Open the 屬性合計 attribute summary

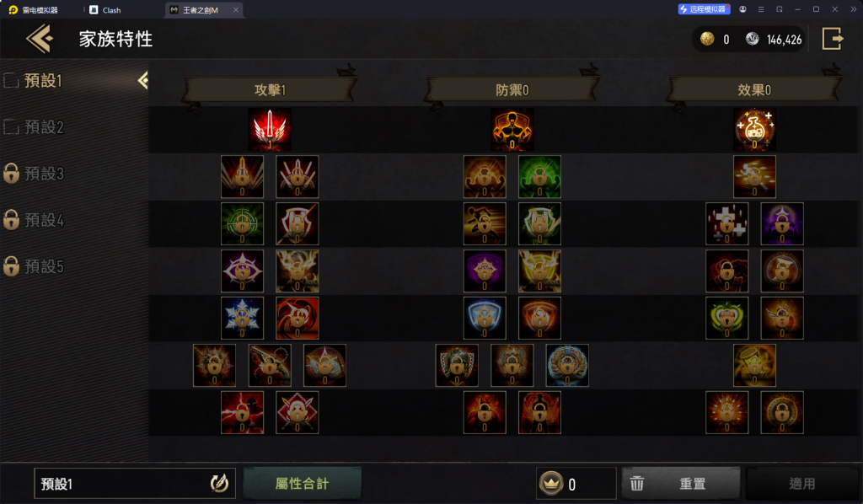[303, 483]
